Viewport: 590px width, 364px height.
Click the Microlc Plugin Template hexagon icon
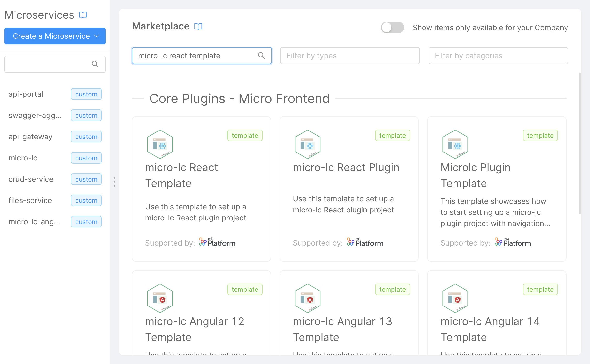pyautogui.click(x=455, y=144)
